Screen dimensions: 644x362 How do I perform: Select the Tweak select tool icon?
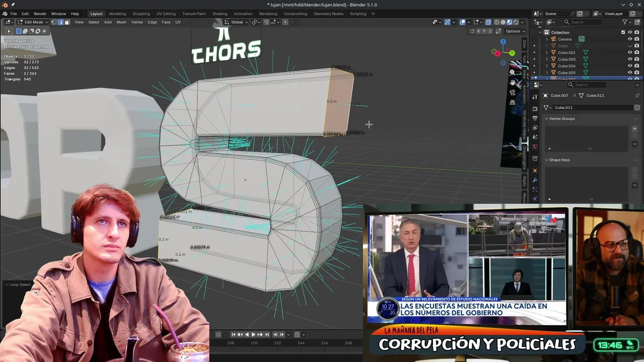pyautogui.click(x=9, y=31)
